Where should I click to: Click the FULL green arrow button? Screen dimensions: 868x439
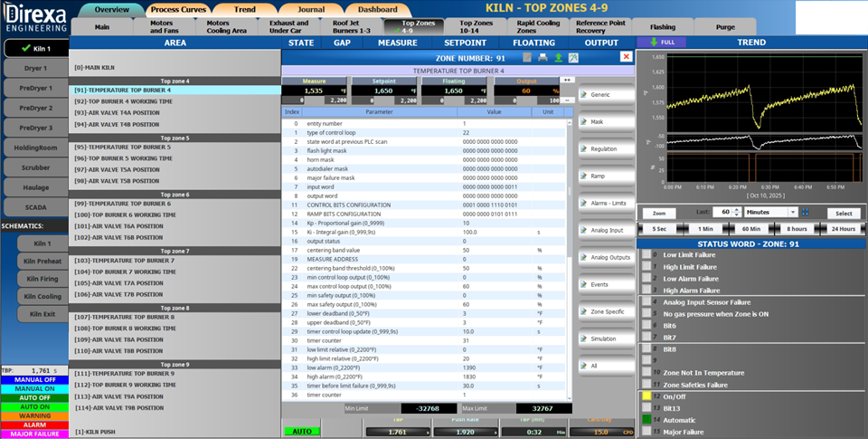tap(662, 43)
